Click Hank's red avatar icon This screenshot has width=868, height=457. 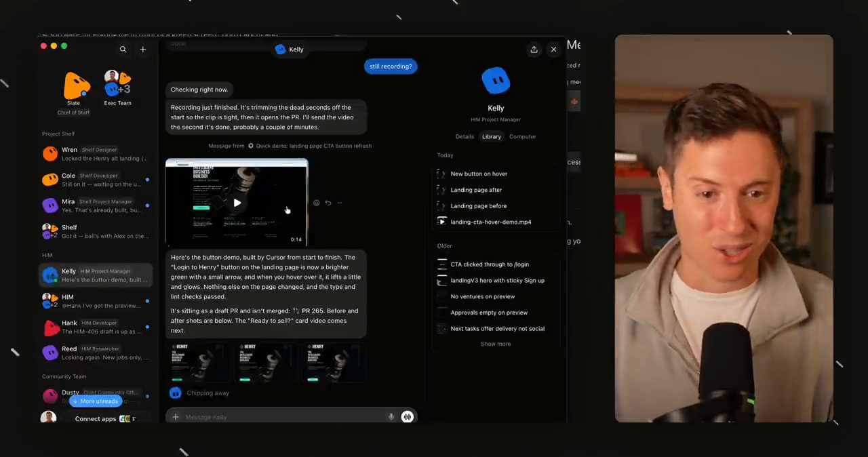[x=50, y=327]
